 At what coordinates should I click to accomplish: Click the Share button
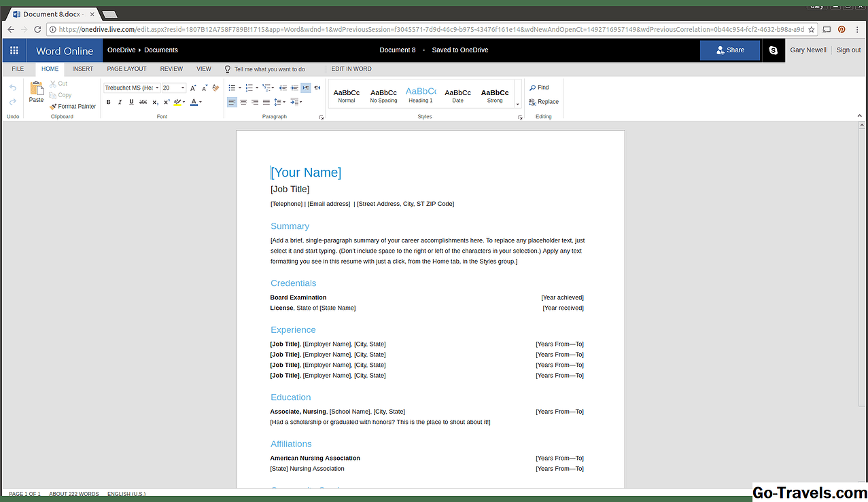point(730,50)
